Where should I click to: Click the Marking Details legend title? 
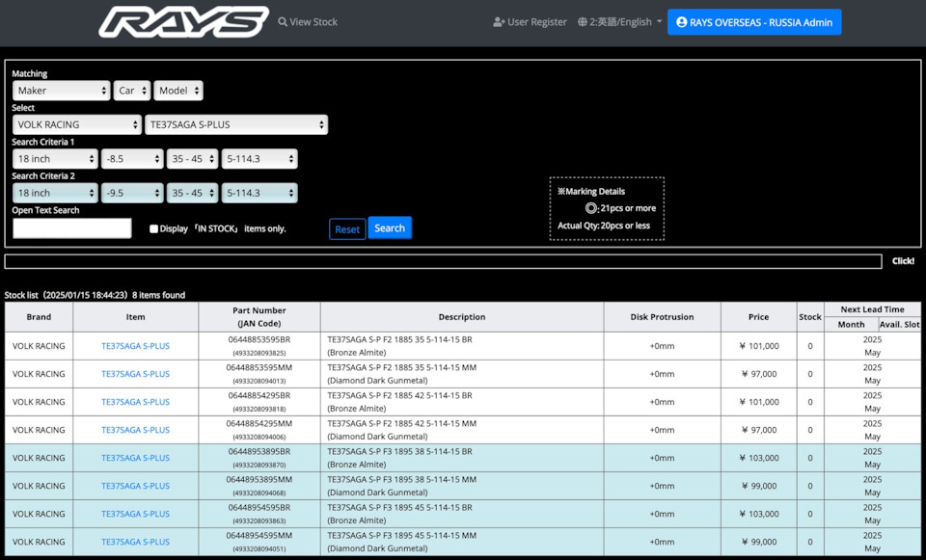click(x=591, y=191)
